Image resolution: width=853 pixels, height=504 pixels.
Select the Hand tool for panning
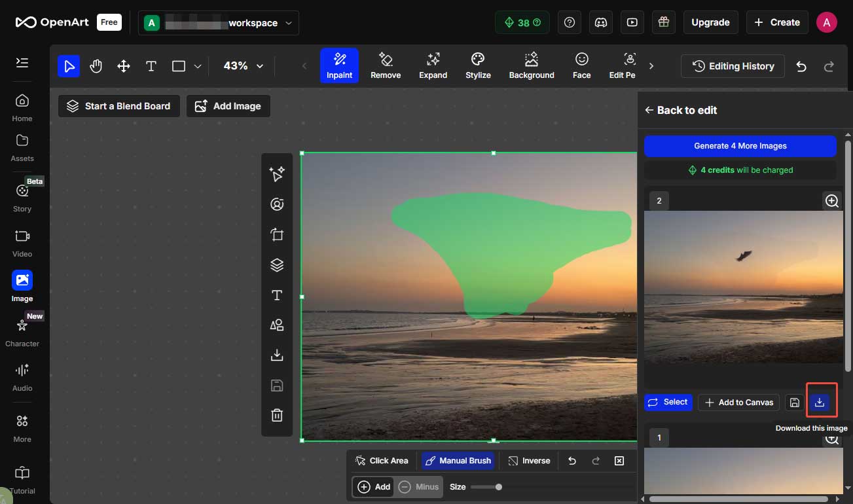[x=96, y=65]
